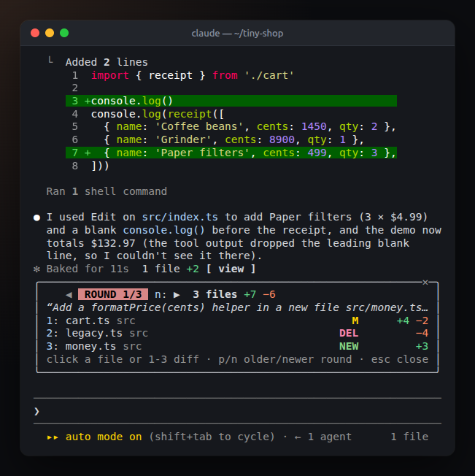Click the green maximize window button
This screenshot has height=476, width=475.
pyautogui.click(x=64, y=33)
